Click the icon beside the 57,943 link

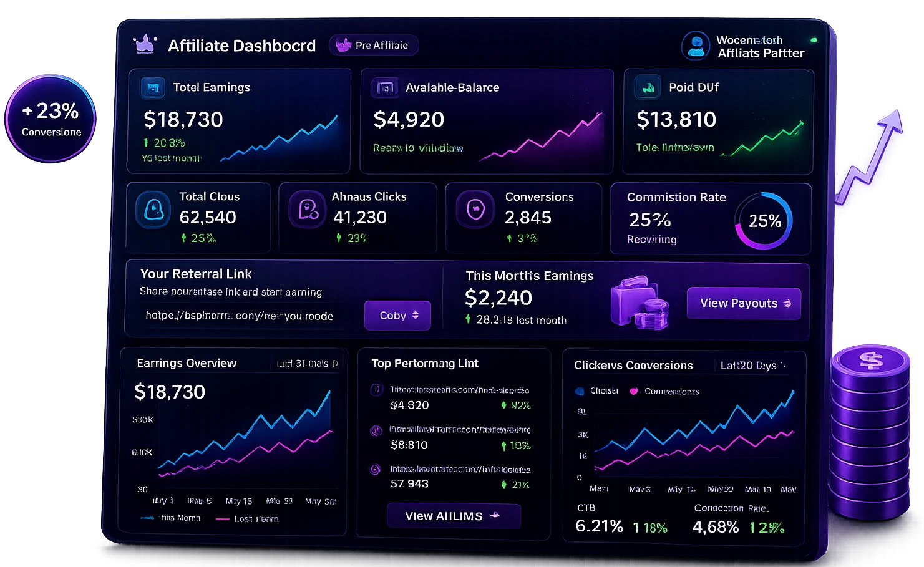point(376,469)
